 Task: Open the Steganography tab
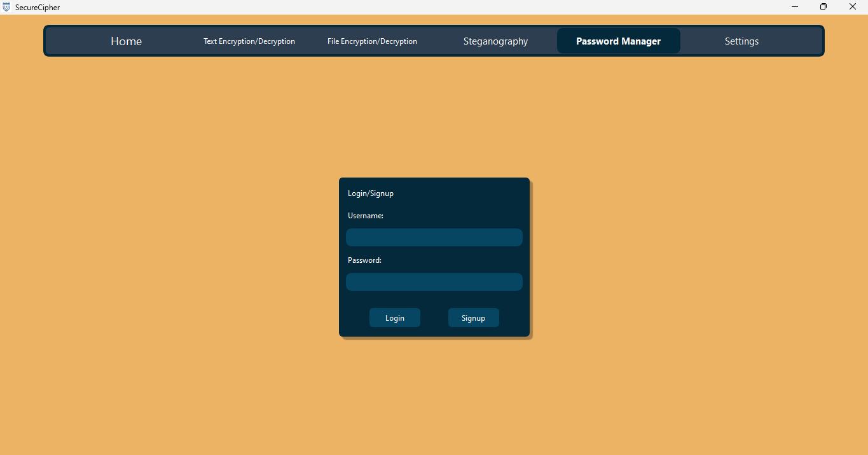495,41
